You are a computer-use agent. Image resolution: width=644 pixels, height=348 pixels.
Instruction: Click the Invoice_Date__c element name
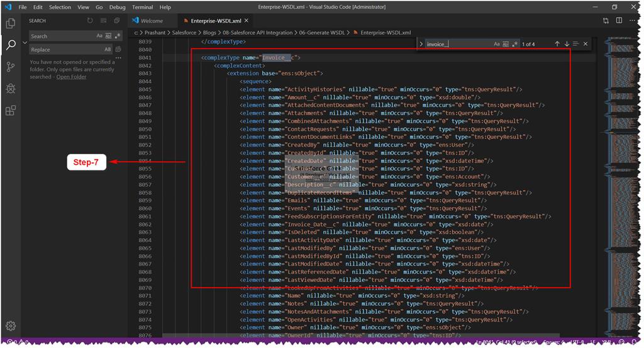pyautogui.click(x=312, y=224)
